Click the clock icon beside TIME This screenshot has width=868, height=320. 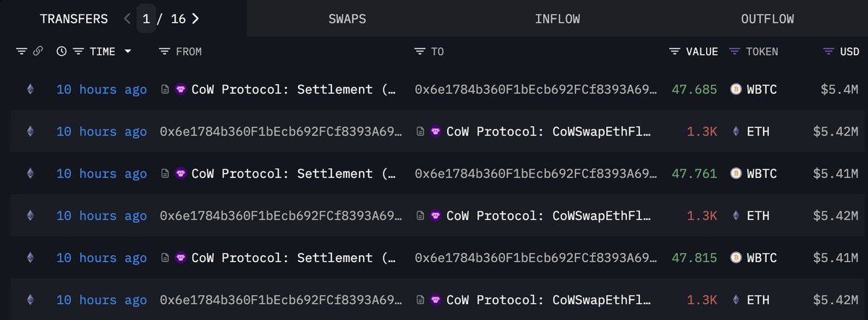pos(61,51)
